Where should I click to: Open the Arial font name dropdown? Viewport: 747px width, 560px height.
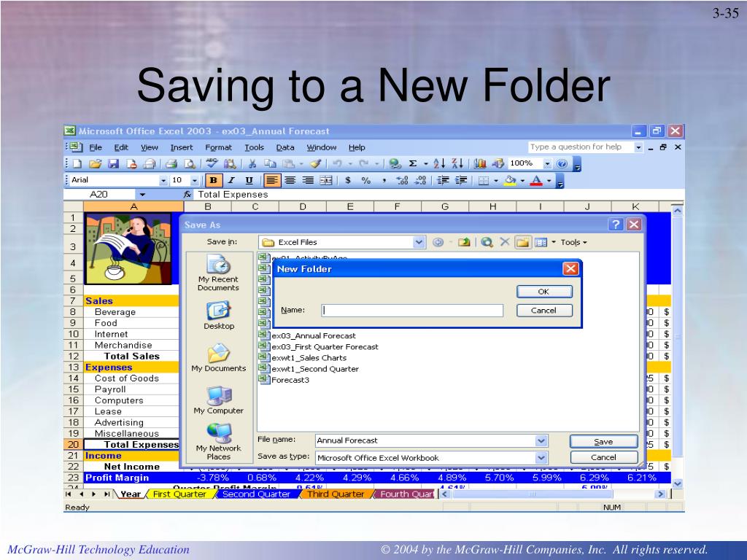point(163,181)
